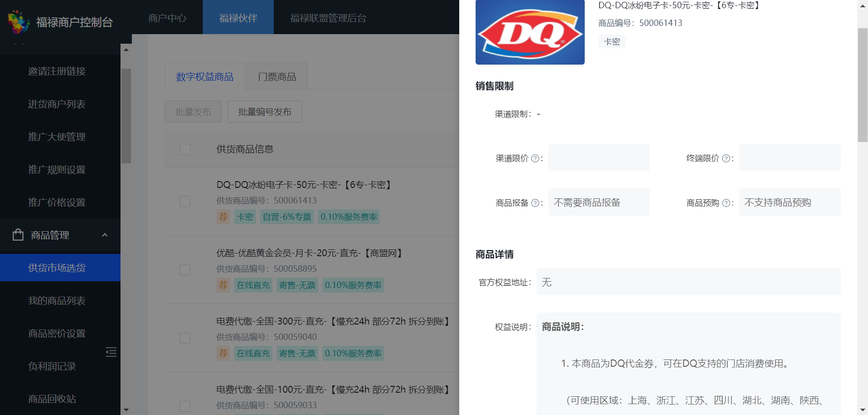Click the 商品预购 help question icon
Viewport: 868px width, 415px height.
[726, 203]
